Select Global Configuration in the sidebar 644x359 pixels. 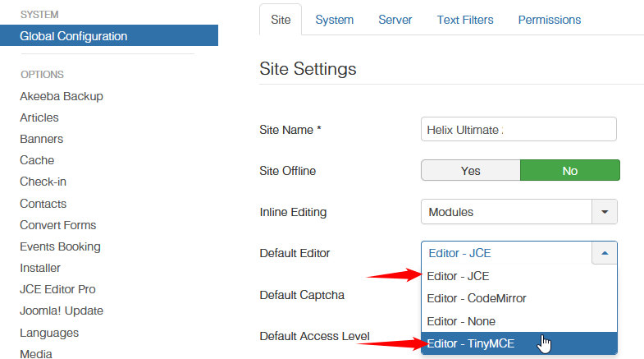click(74, 36)
